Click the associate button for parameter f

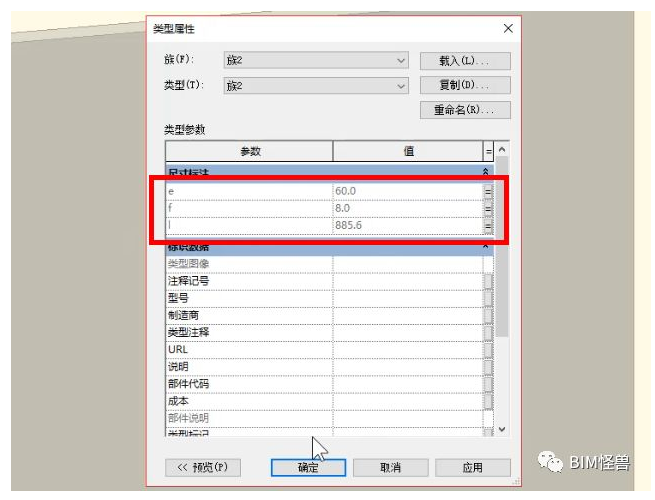click(x=488, y=208)
